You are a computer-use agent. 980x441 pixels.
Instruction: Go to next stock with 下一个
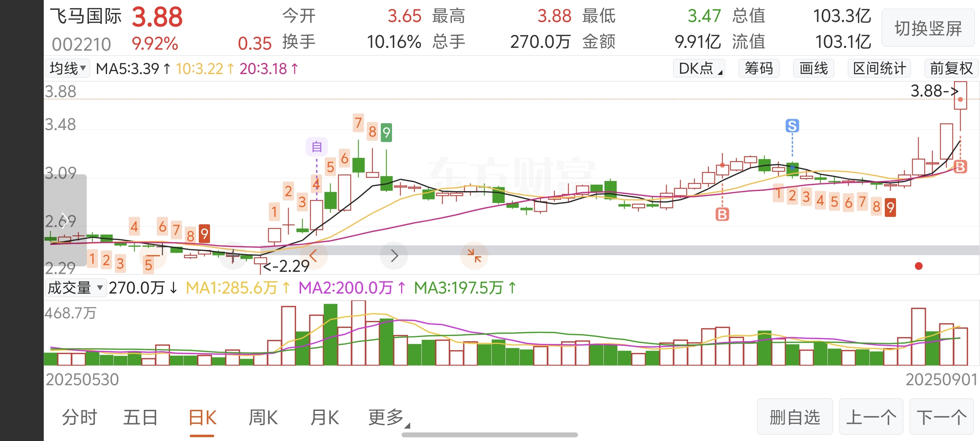(x=941, y=416)
